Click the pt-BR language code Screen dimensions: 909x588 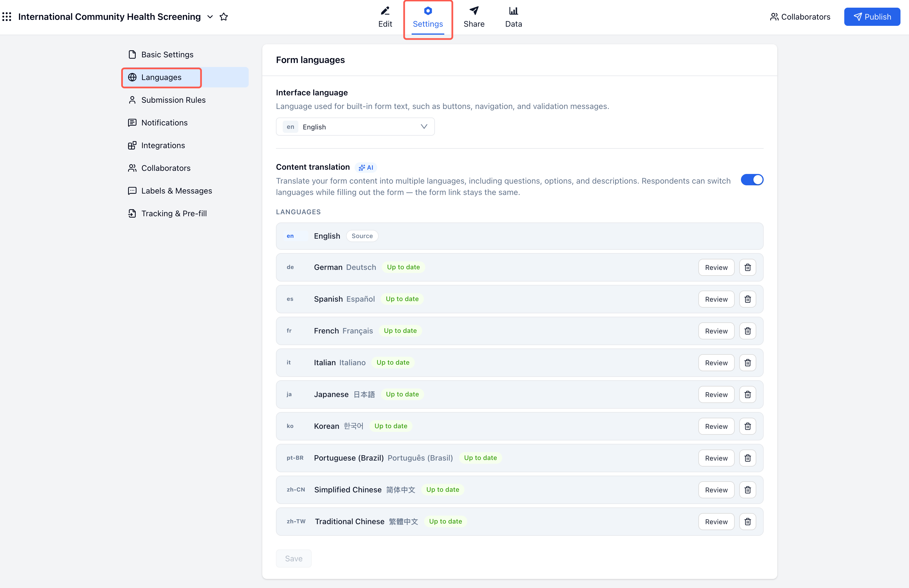[295, 458]
